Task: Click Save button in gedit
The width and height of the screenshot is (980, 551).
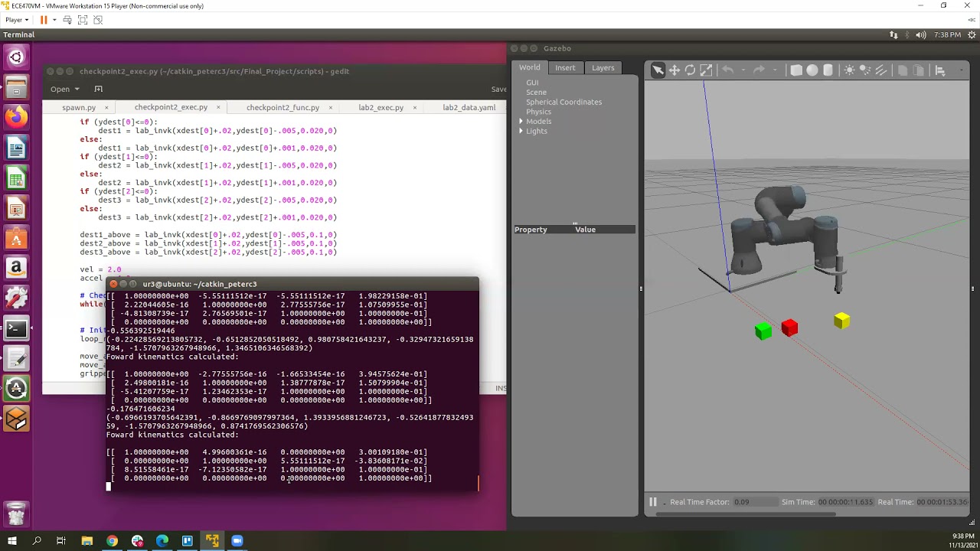Action: click(x=498, y=89)
